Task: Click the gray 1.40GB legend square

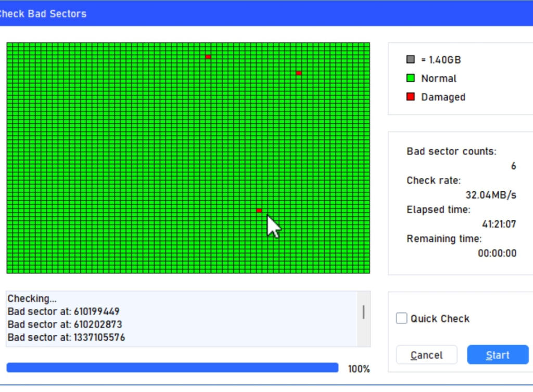Action: point(410,60)
